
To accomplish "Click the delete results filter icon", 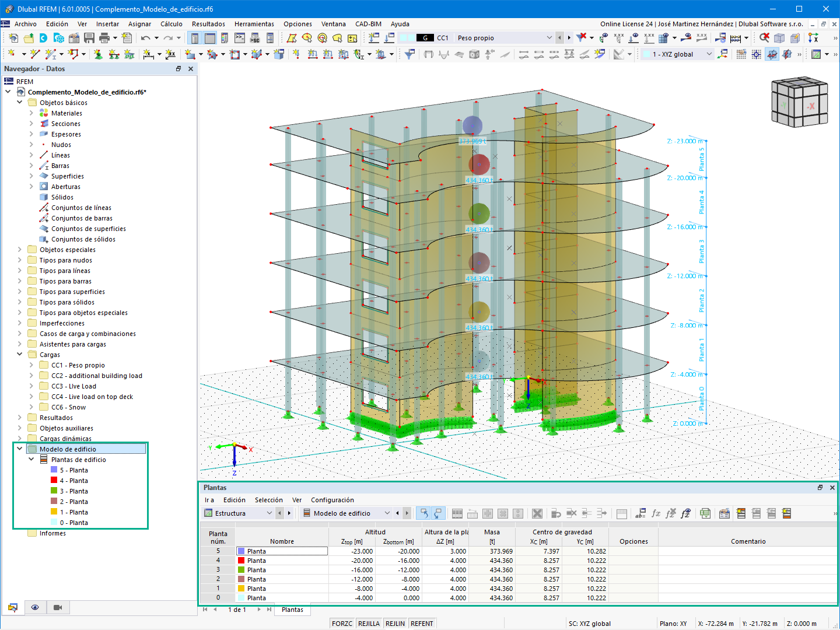I will (581, 38).
